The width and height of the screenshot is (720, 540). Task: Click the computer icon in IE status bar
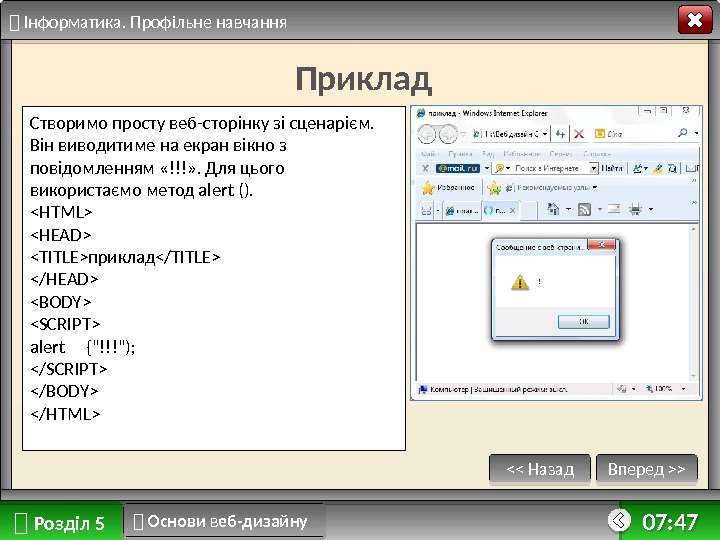click(422, 389)
